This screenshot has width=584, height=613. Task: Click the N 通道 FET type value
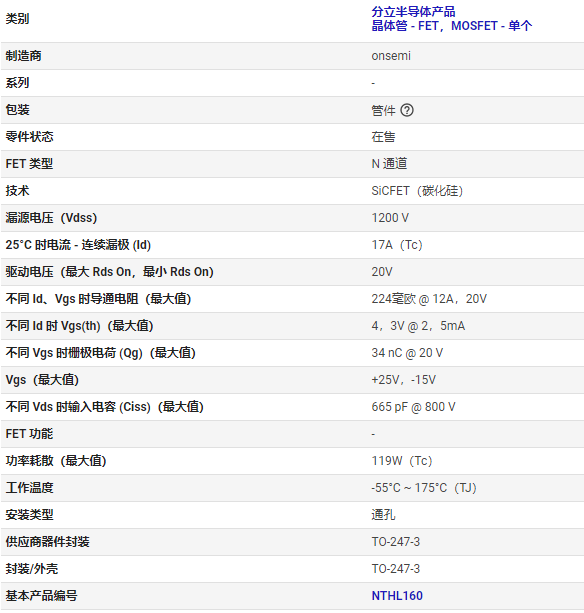coord(389,164)
